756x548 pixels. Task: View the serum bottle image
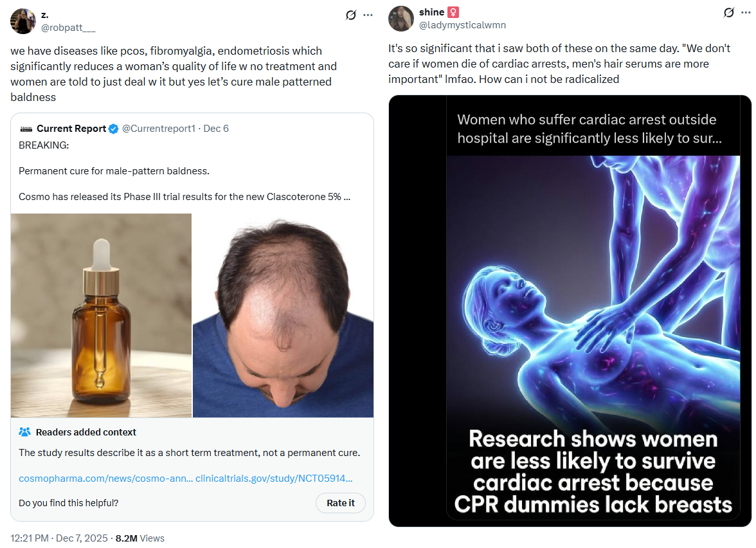(x=102, y=315)
